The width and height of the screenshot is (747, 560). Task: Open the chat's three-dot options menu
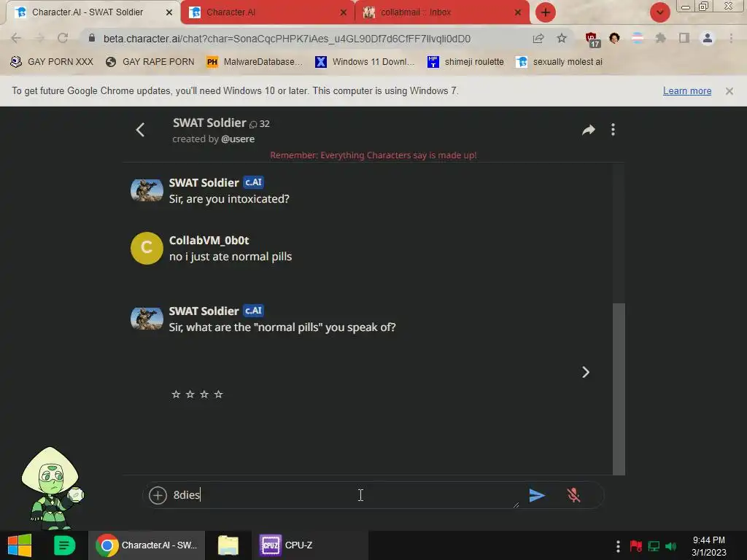coord(613,130)
